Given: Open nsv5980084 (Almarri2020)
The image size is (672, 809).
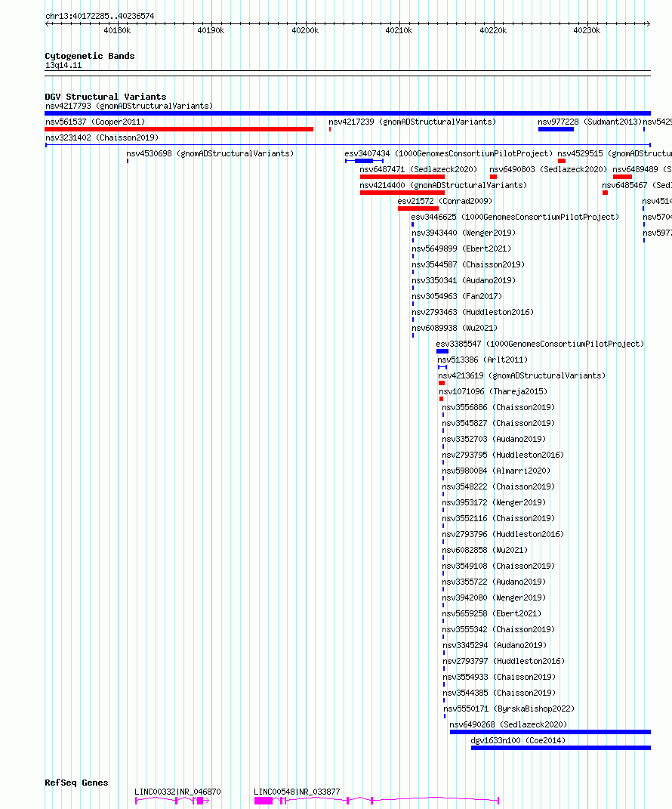Looking at the screenshot, I should point(496,471).
